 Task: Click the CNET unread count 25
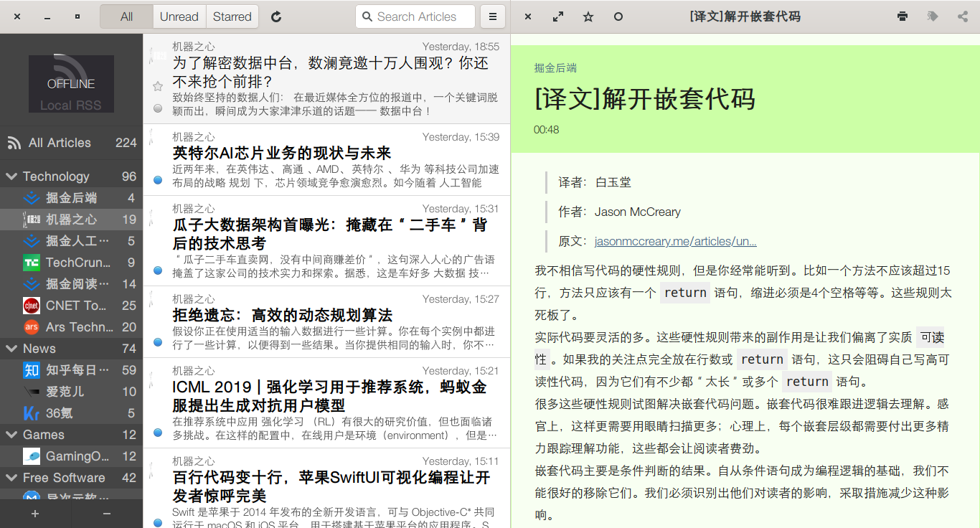click(x=129, y=306)
